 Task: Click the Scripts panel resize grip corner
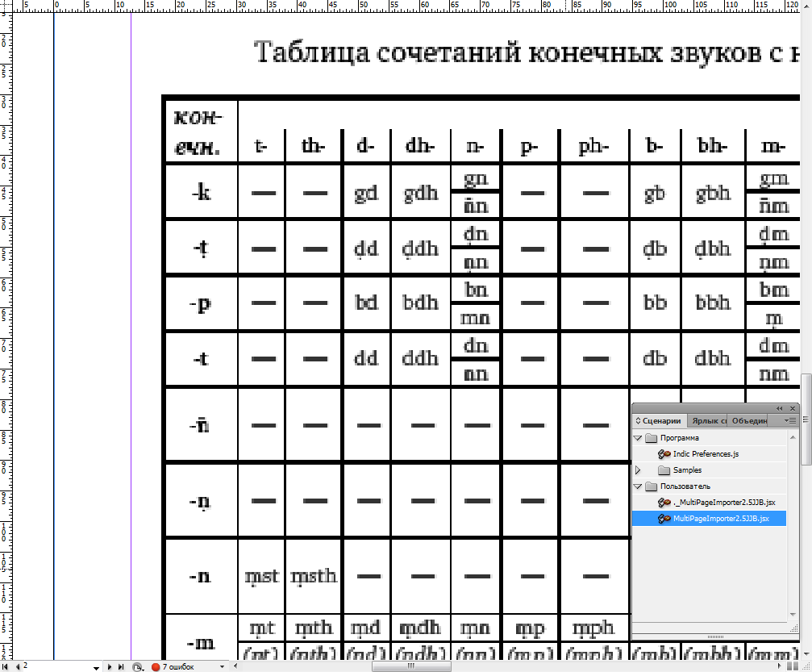[x=793, y=628]
